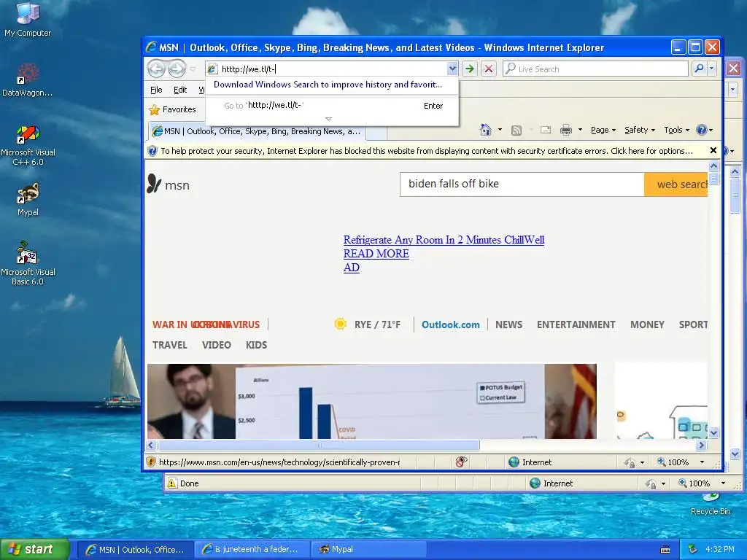The width and height of the screenshot is (747, 560).
Task: Select the Microsoft Visual C++ 6.0 icon
Action: coord(28,146)
